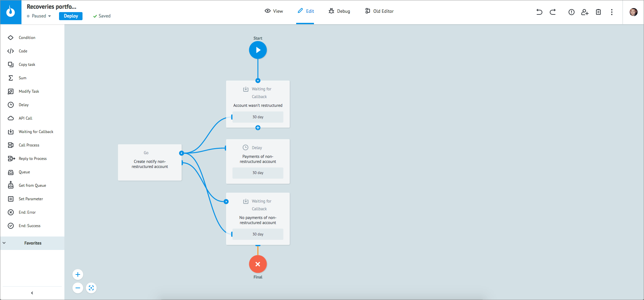The width and height of the screenshot is (644, 300).
Task: Click the redo arrow icon
Action: (553, 12)
